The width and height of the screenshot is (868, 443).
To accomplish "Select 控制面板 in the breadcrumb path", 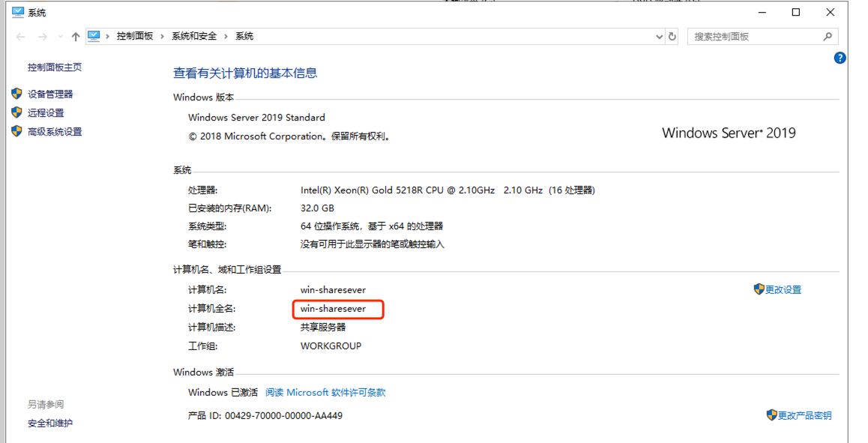I will [135, 36].
